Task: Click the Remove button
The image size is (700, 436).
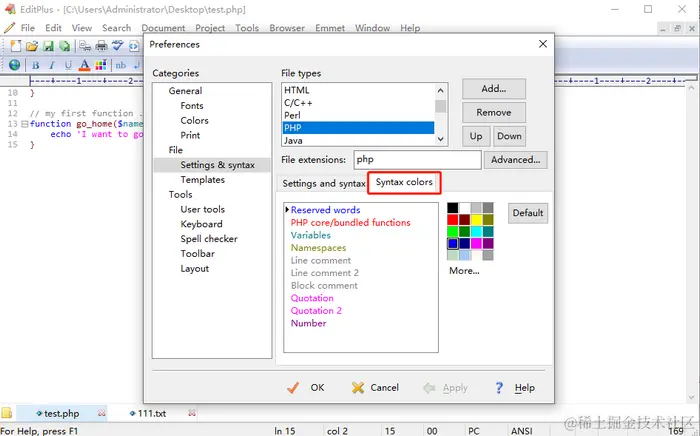Action: 494,112
